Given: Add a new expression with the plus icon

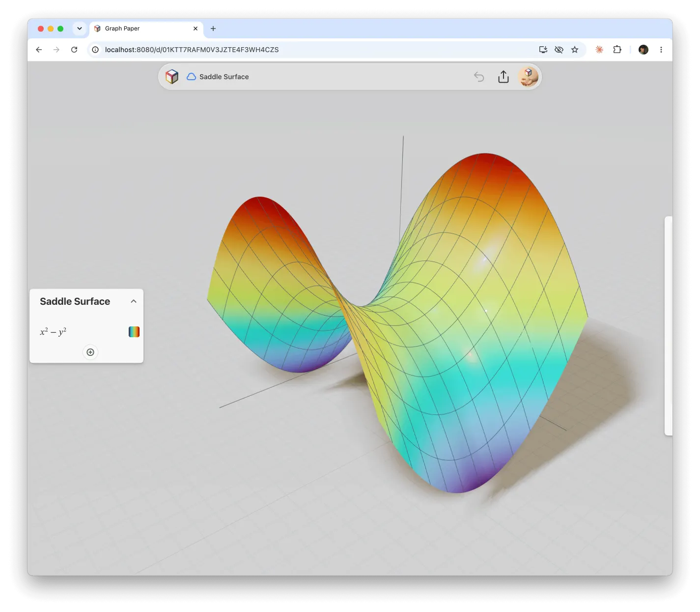Looking at the screenshot, I should [90, 352].
